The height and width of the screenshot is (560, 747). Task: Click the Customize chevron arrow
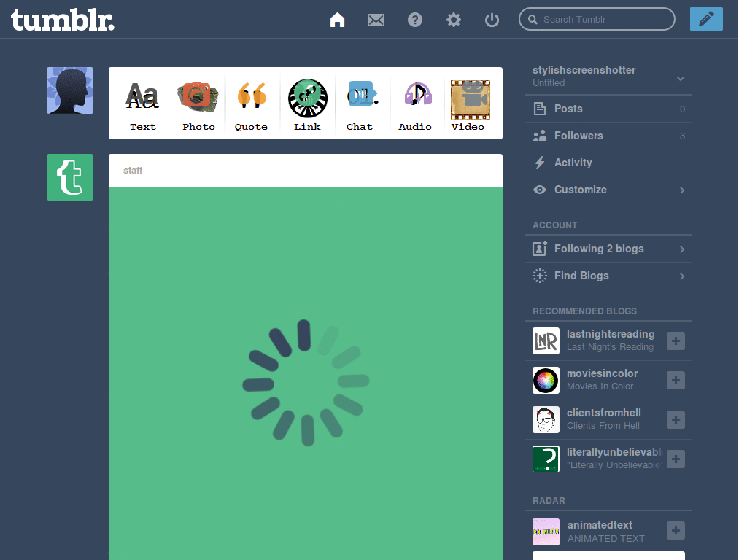[x=682, y=190]
